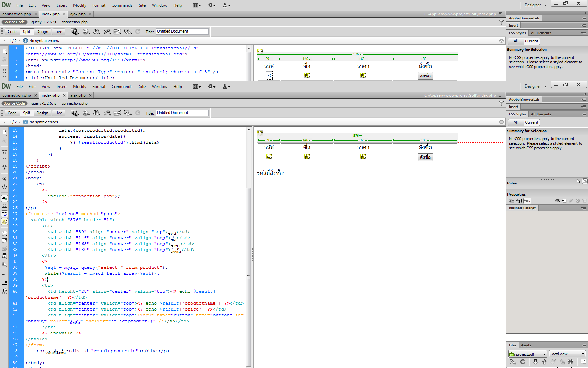Open Modify menu in lower window
This screenshot has width=588, height=368.
click(80, 87)
